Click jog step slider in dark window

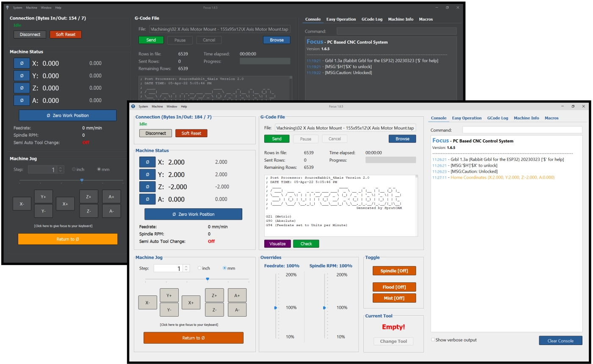[x=82, y=180]
